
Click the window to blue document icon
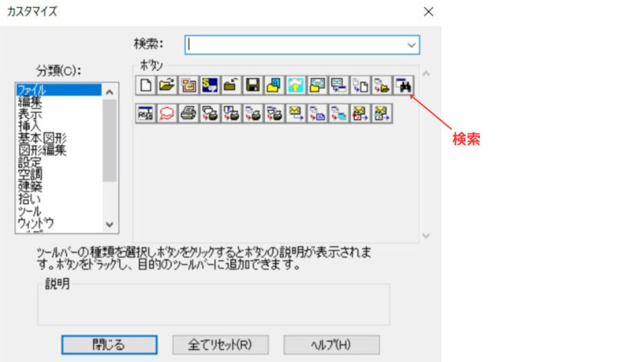coord(317,113)
